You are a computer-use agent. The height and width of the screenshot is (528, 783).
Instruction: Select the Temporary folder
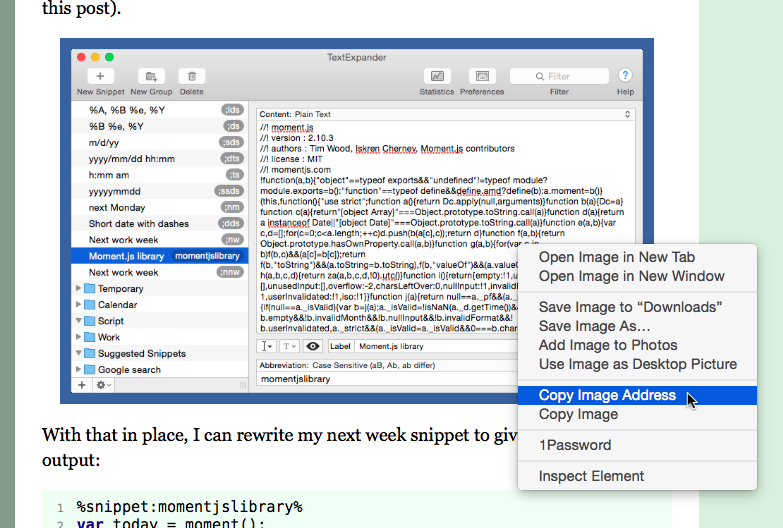[x=160, y=289]
